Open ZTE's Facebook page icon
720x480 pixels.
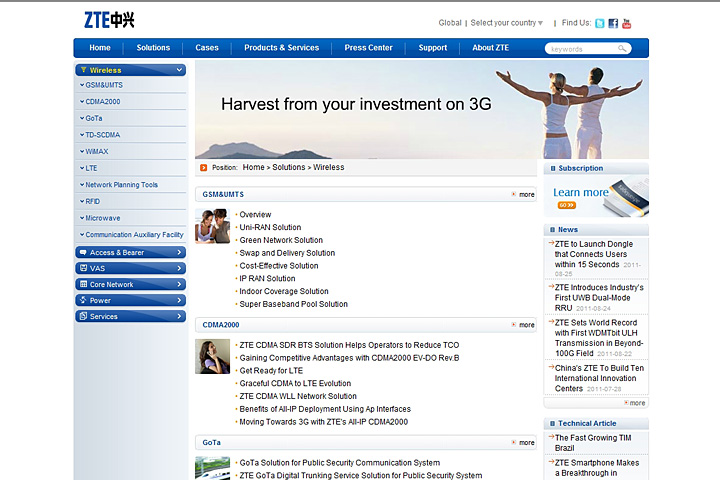pos(613,23)
